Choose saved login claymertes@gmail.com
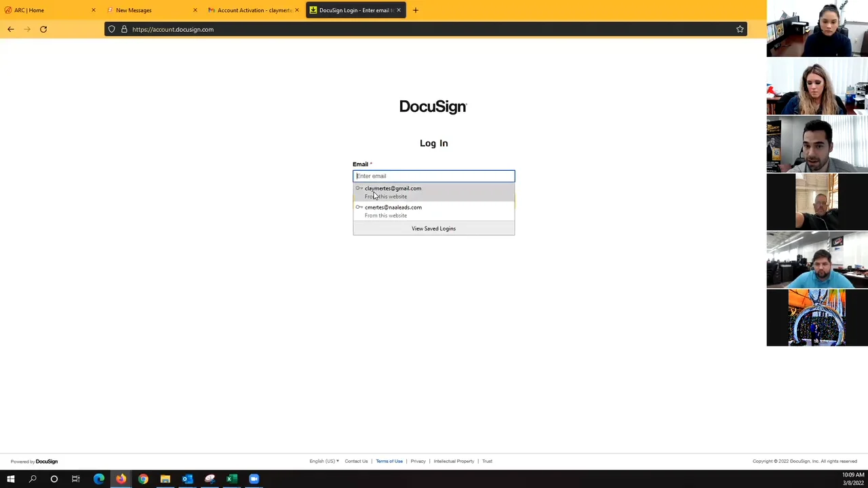This screenshot has width=868, height=488. (434, 192)
